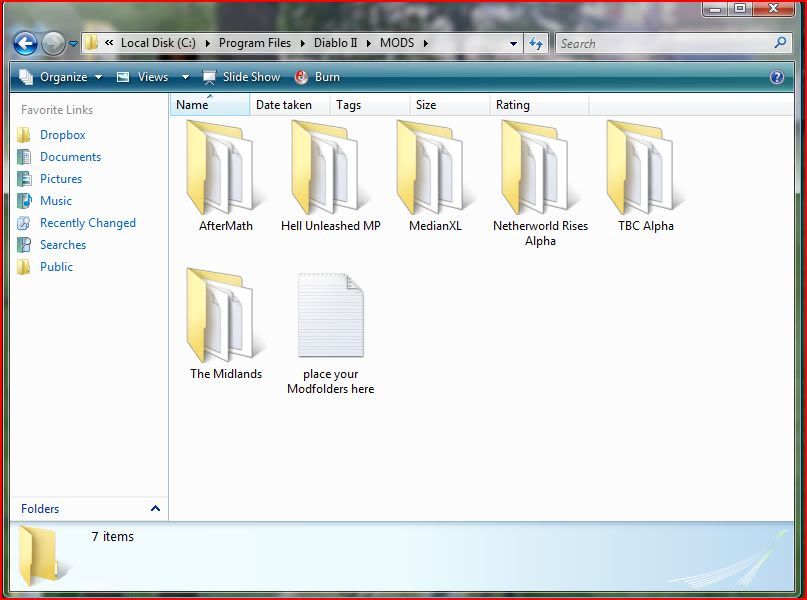The image size is (807, 600).
Task: Select the 'place your Modfolders here' file icon
Action: click(331, 315)
